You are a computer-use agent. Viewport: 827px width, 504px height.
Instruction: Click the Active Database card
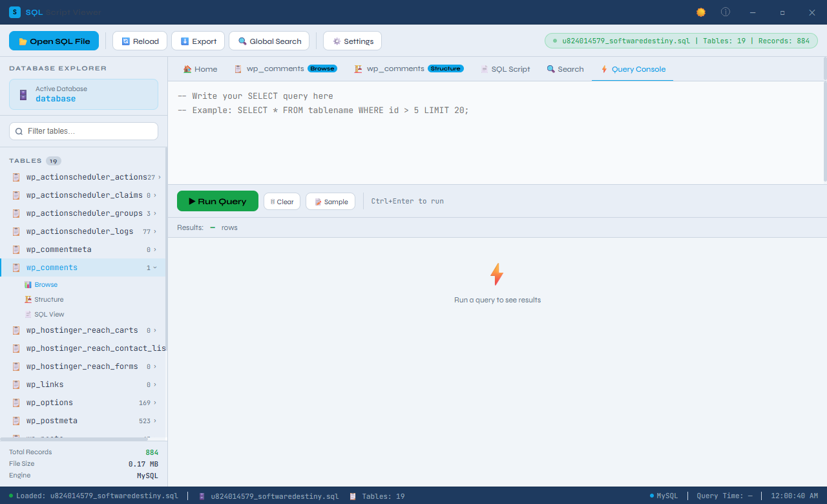coord(83,94)
